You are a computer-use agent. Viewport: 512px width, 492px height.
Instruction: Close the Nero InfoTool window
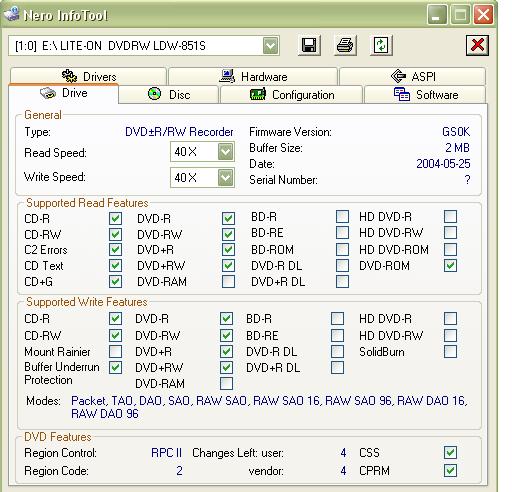click(x=483, y=15)
